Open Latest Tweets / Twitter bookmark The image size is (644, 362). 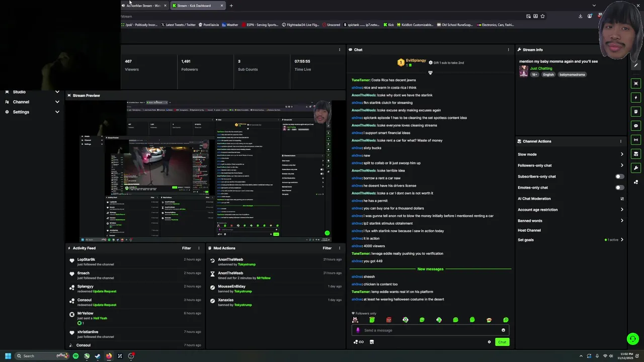[x=178, y=25]
